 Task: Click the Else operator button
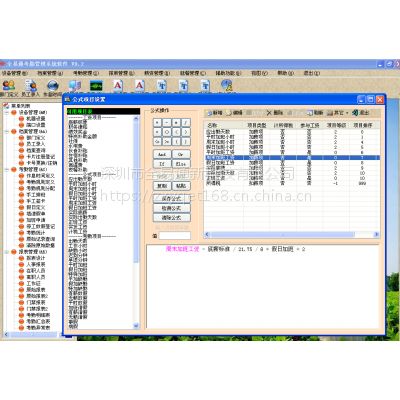181,164
